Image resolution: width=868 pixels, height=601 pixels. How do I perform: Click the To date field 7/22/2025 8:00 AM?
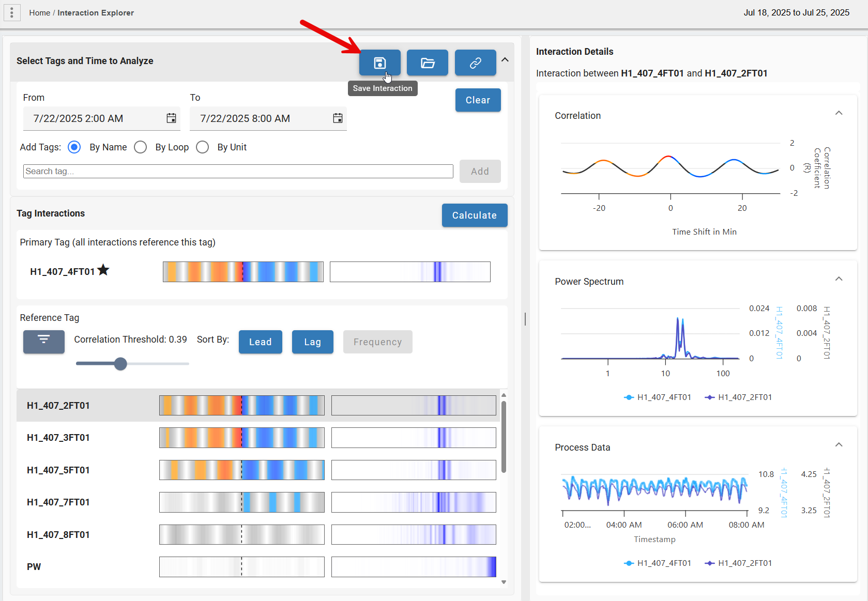click(268, 118)
